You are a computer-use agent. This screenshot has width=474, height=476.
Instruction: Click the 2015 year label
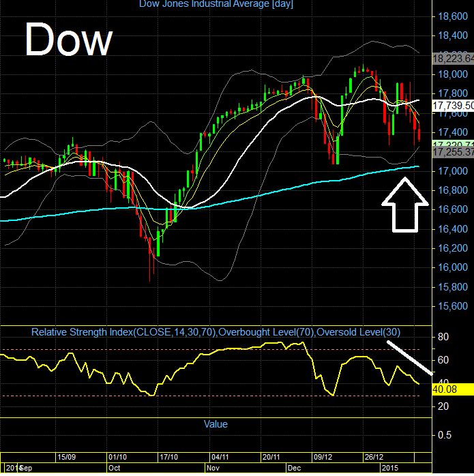[x=390, y=468]
